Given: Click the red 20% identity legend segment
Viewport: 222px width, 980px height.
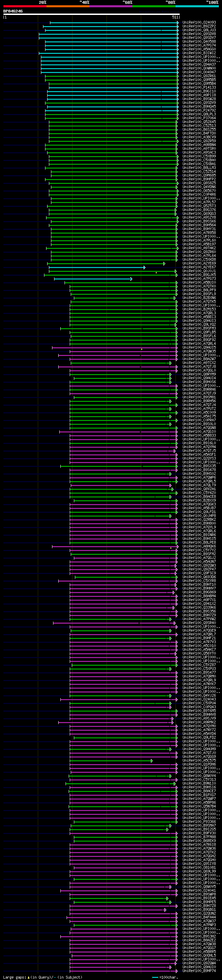Looking at the screenshot, I should (25, 6).
